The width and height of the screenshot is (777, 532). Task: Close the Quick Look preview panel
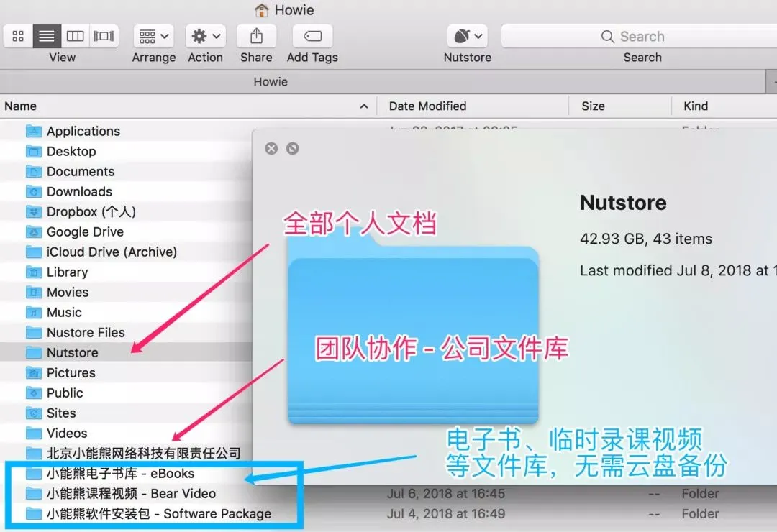point(271,148)
